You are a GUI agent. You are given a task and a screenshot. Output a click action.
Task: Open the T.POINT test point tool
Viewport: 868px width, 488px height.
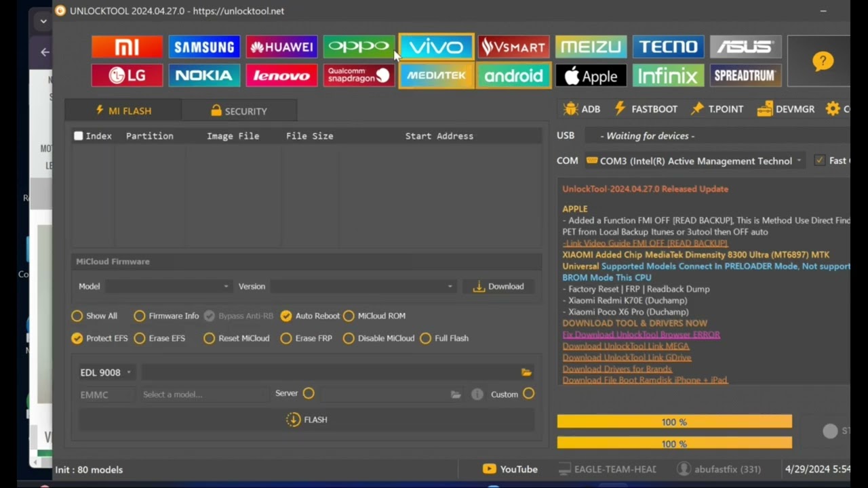point(717,109)
